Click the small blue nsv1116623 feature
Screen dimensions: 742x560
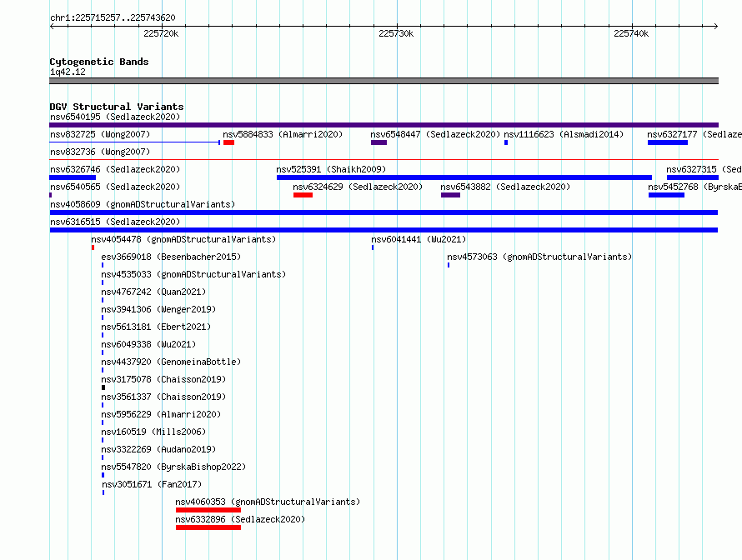[x=506, y=142]
